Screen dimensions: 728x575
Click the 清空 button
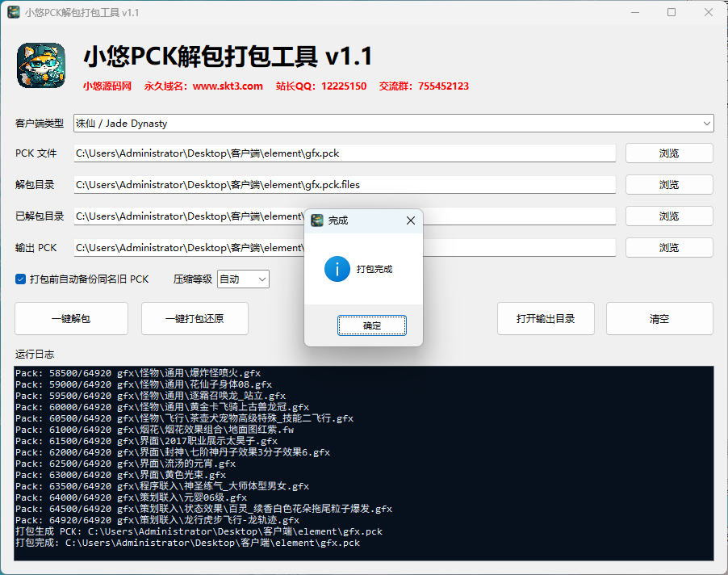coord(659,319)
